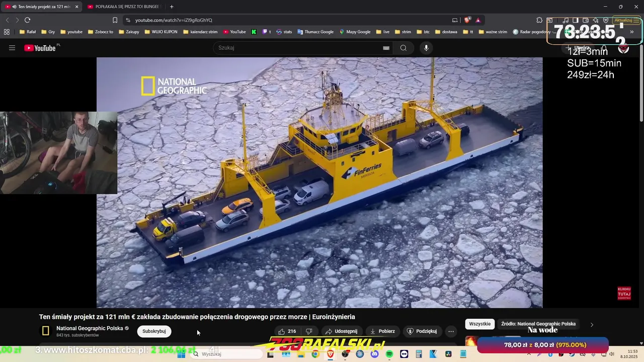This screenshot has height=362, width=644.
Task: Open the Zobacz to bookmarks folder
Action: (100, 32)
